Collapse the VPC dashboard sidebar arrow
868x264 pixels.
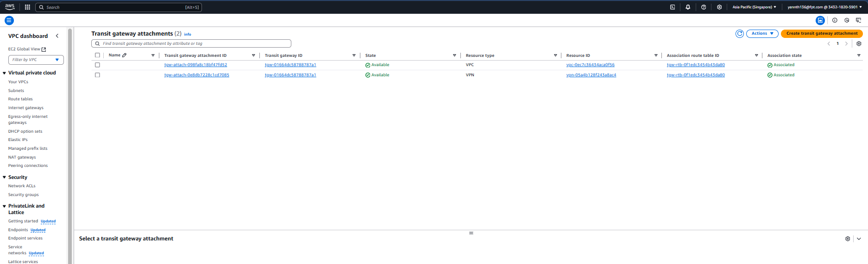(57, 36)
